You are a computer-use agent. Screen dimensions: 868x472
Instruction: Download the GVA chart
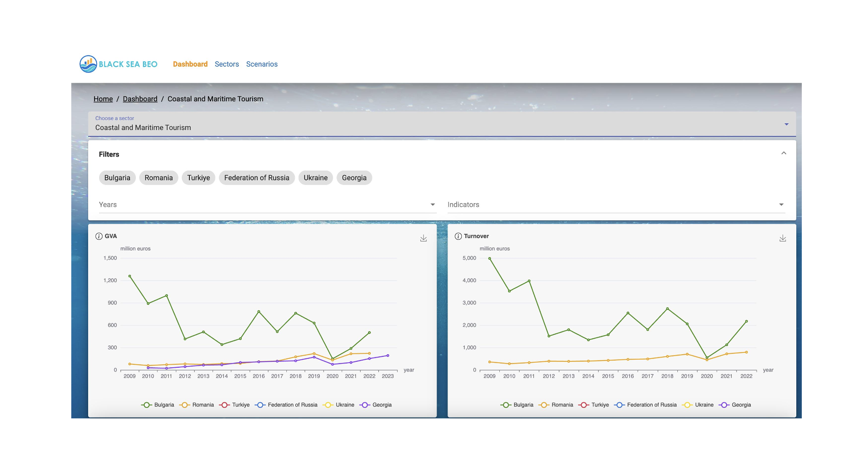click(423, 239)
